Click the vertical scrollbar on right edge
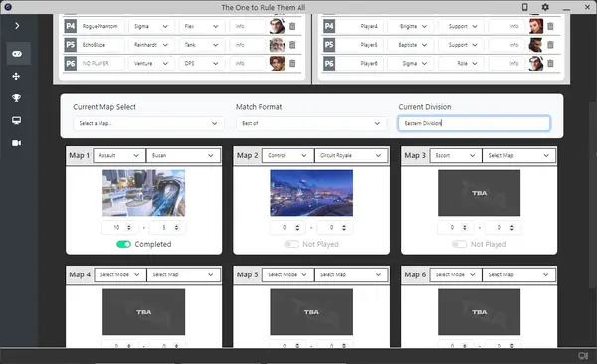The height and width of the screenshot is (364, 597). point(593,195)
